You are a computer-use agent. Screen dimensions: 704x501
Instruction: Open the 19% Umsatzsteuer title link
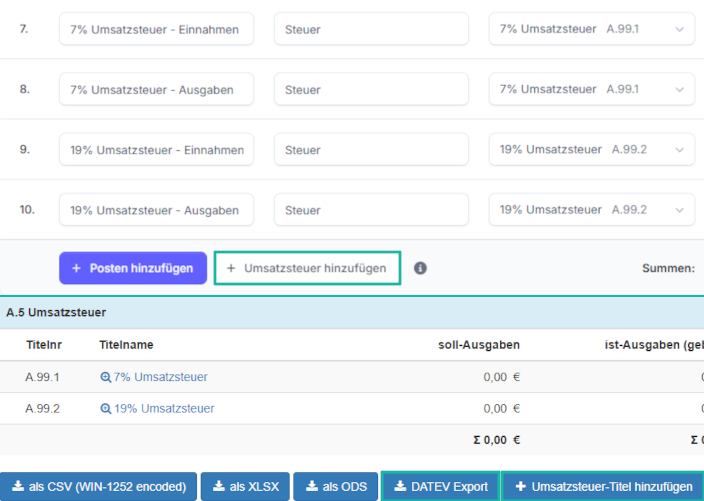[x=164, y=409]
